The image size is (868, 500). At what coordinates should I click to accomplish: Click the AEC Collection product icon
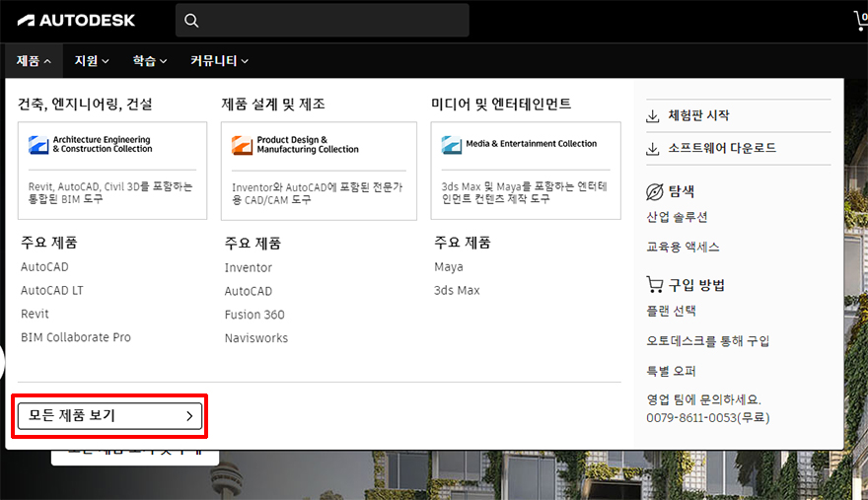[38, 145]
